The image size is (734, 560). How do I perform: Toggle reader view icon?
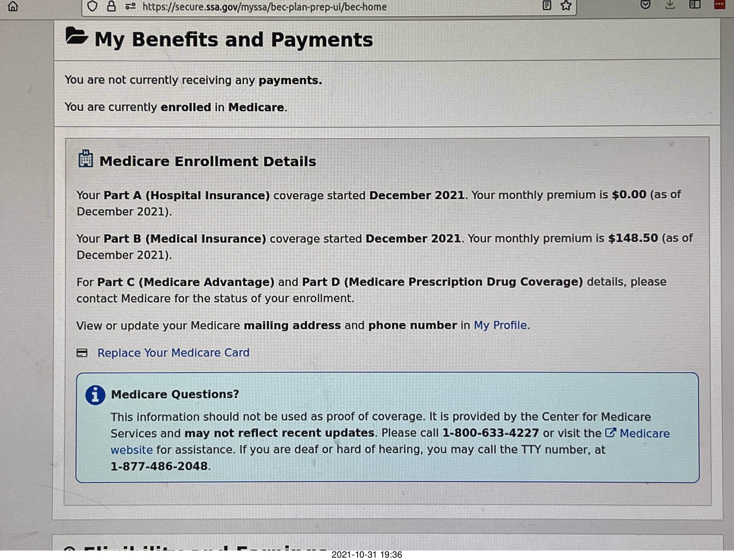547,5
